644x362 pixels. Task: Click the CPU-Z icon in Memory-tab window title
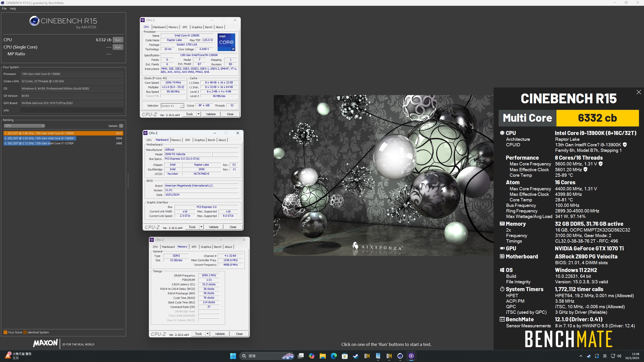point(152,240)
